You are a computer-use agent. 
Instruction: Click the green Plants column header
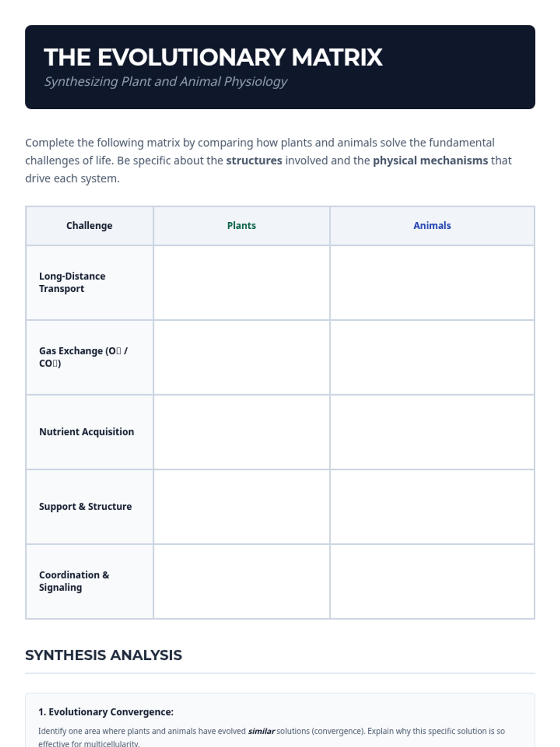pyautogui.click(x=241, y=226)
